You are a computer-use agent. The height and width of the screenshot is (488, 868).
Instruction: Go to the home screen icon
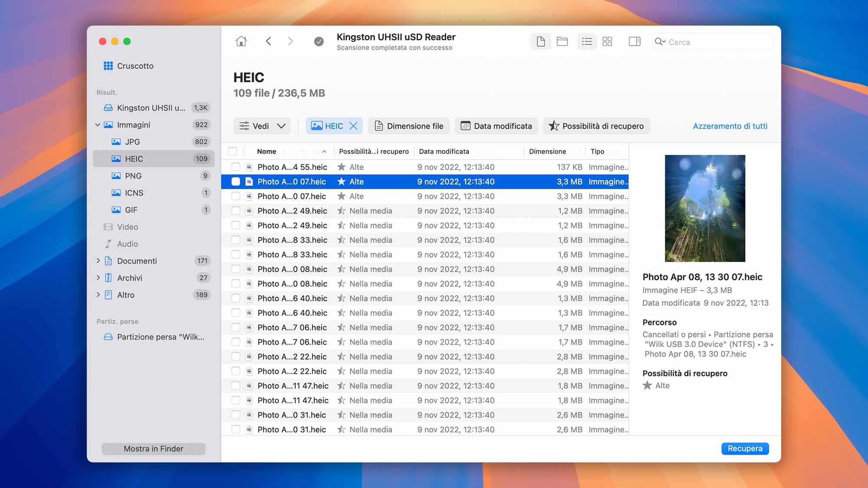click(x=241, y=41)
